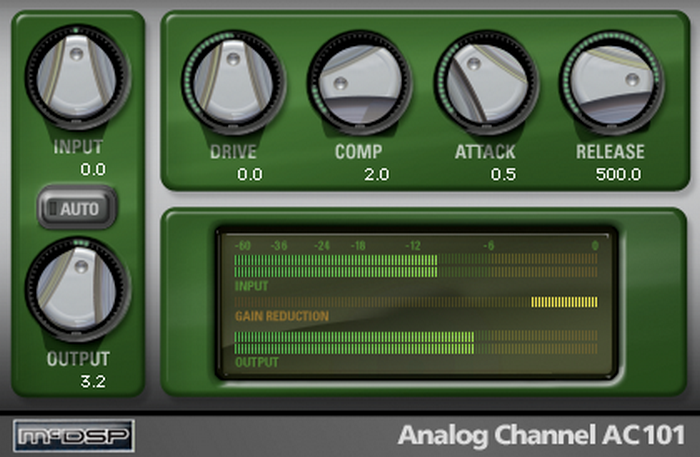Screen dimensions: 700x457
Task: Click the OUTPUT gain knob
Action: coord(77,289)
